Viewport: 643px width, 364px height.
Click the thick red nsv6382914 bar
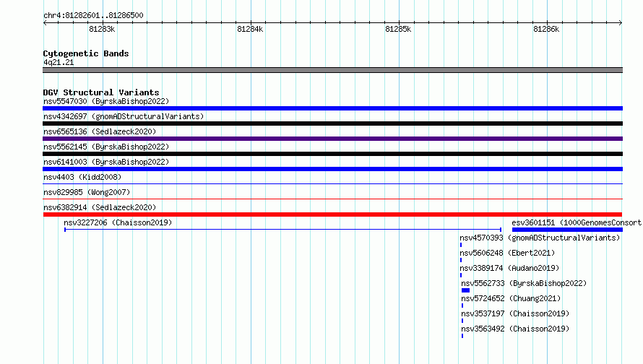(x=332, y=214)
